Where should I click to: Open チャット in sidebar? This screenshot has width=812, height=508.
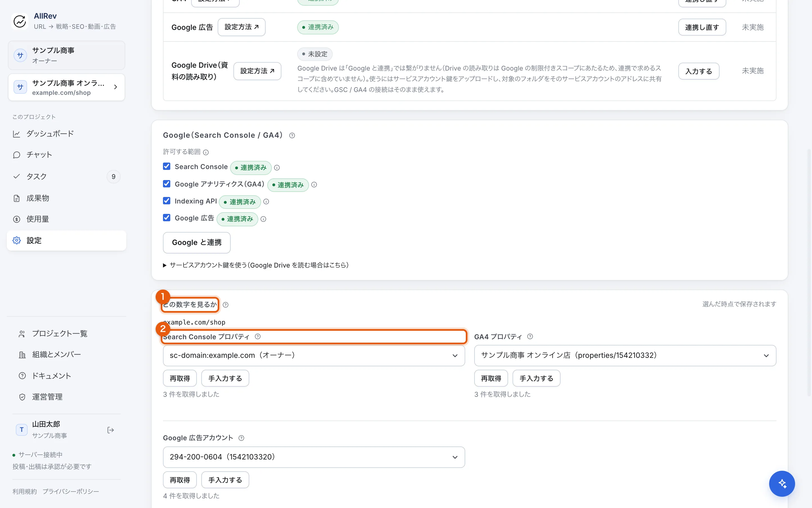(67, 155)
